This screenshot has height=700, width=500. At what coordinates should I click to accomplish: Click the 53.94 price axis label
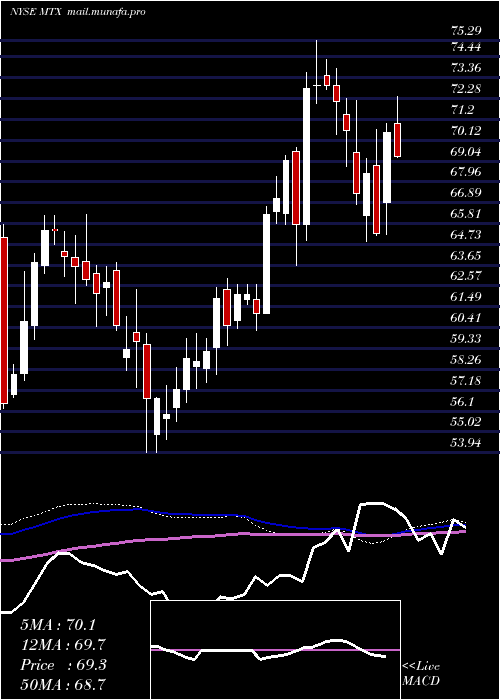point(466,443)
